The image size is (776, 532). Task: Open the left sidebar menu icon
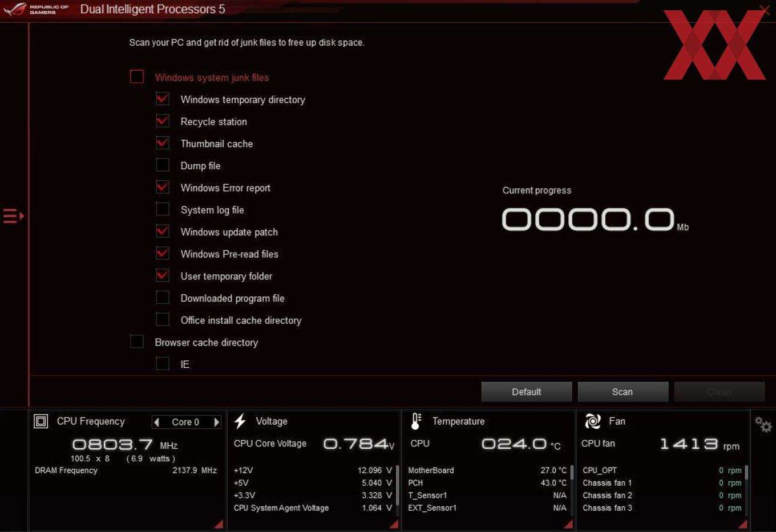click(14, 216)
